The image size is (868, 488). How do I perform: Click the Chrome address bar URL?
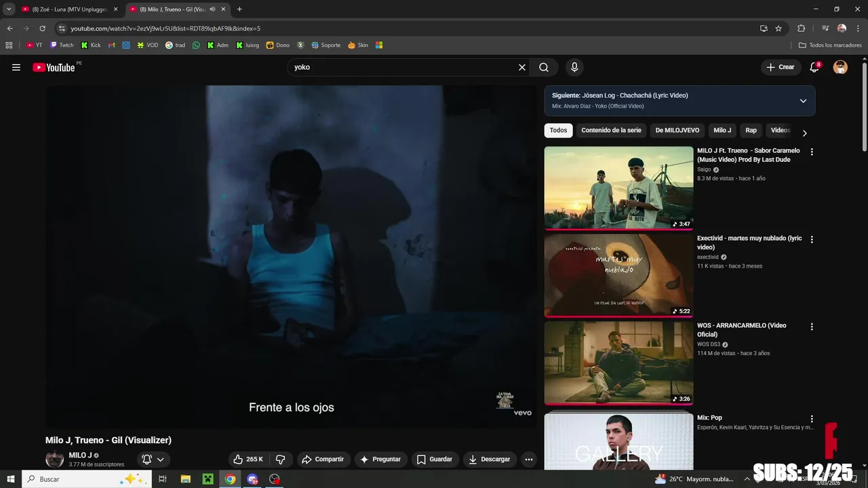(165, 28)
